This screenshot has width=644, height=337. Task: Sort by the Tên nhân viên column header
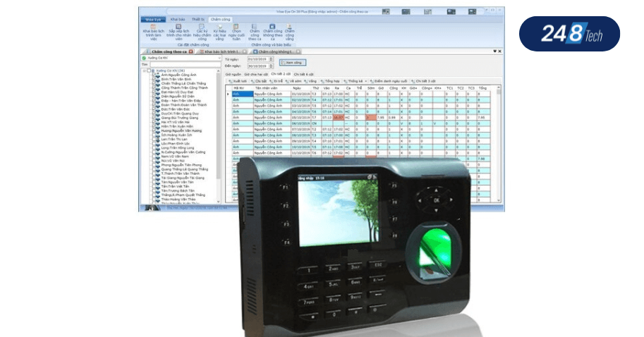coord(272,88)
